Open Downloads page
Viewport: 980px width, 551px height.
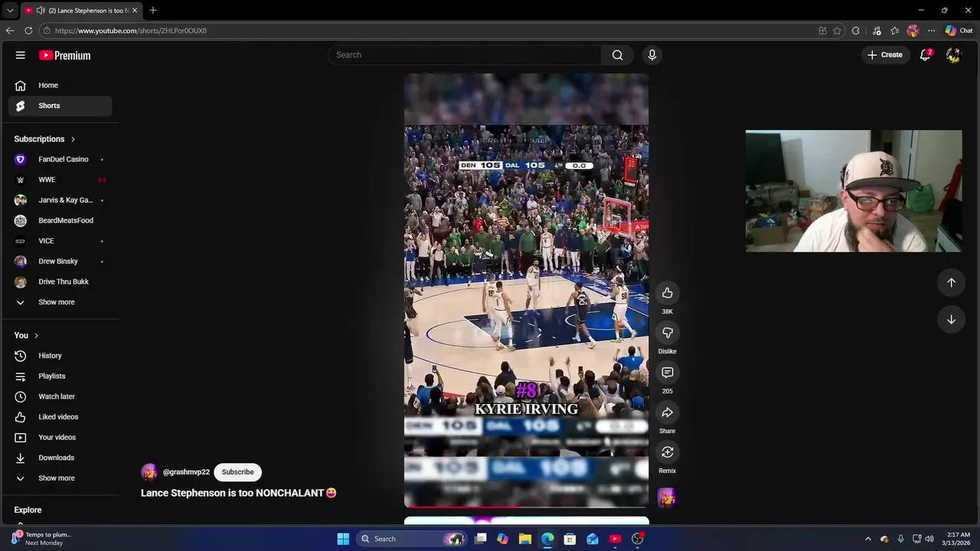[x=60, y=458]
